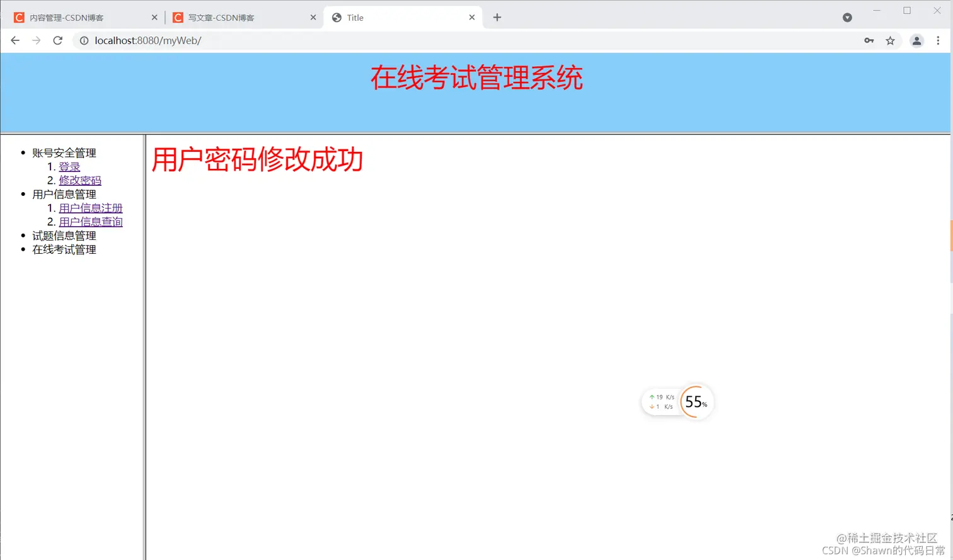The height and width of the screenshot is (560, 953).
Task: Reload the page using the refresh icon
Action: (57, 40)
